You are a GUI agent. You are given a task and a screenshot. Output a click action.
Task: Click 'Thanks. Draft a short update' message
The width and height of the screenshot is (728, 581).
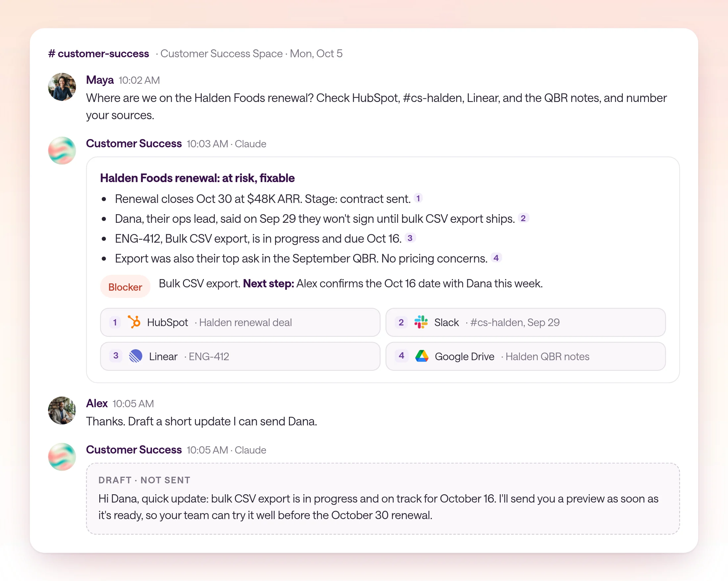pos(202,421)
